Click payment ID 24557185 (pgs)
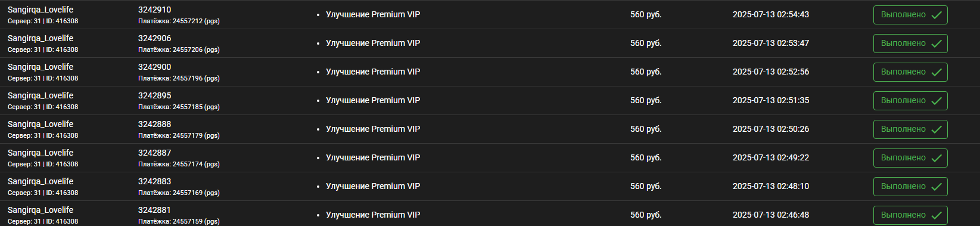The image size is (980, 226). pyautogui.click(x=179, y=107)
